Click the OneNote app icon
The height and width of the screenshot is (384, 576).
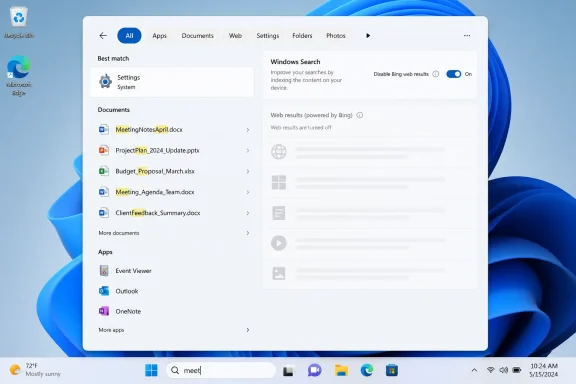104,311
